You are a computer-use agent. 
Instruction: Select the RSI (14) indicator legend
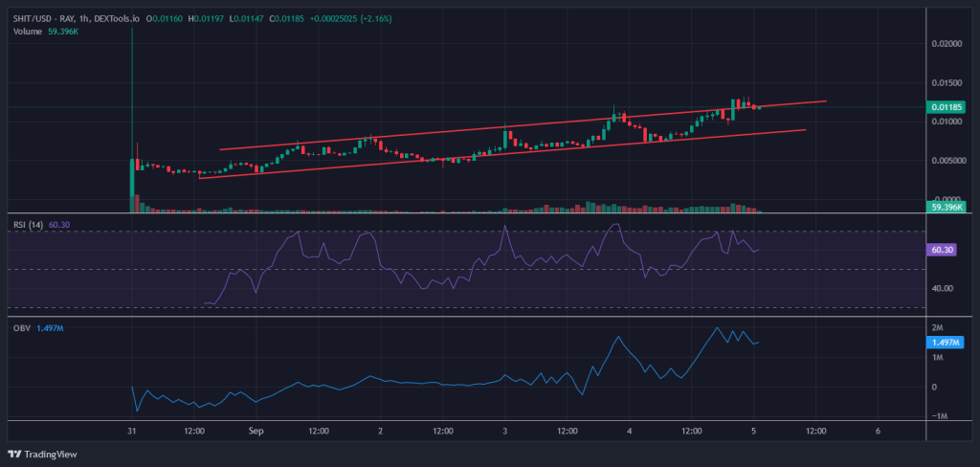[x=28, y=225]
